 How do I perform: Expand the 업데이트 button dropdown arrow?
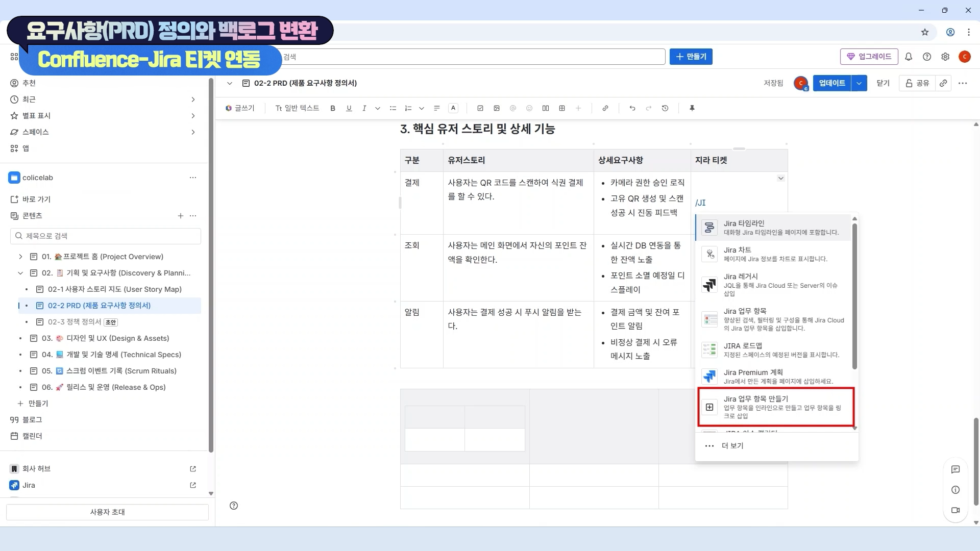859,83
